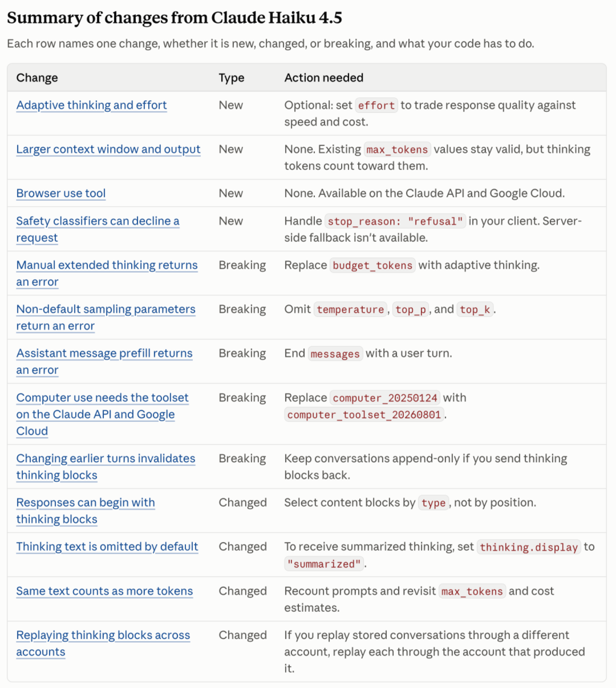Open Safety classifiers can decline a request
The image size is (616, 688).
(98, 229)
